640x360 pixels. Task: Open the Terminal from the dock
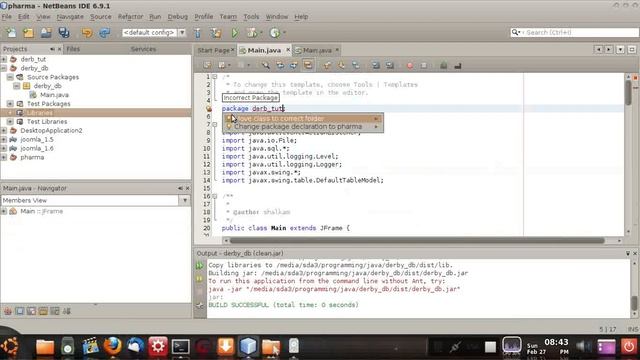point(180,347)
